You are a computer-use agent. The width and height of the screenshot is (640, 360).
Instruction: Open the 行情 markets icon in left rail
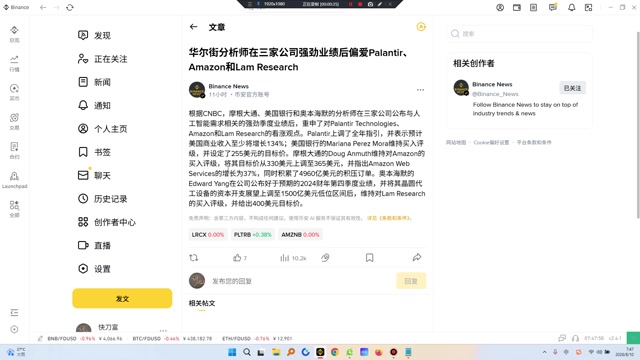click(x=14, y=63)
